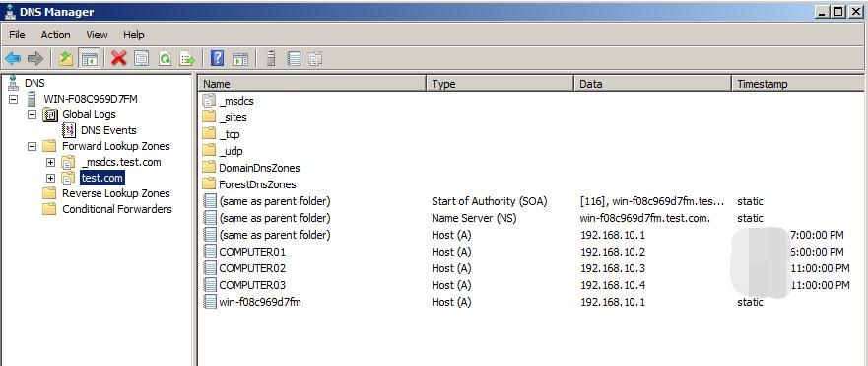This screenshot has width=868, height=366.
Task: Select the _udp folder row
Action: 231,151
